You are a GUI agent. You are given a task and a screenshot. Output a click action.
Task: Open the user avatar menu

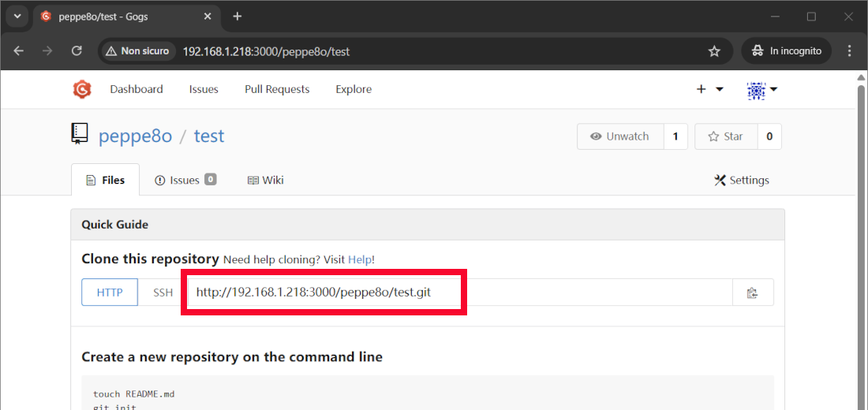[x=762, y=90]
